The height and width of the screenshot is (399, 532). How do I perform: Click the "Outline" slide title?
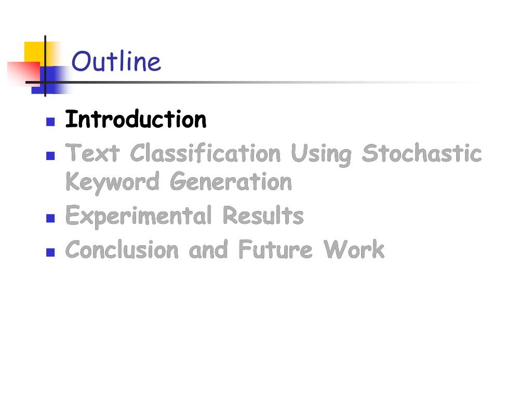(x=116, y=61)
